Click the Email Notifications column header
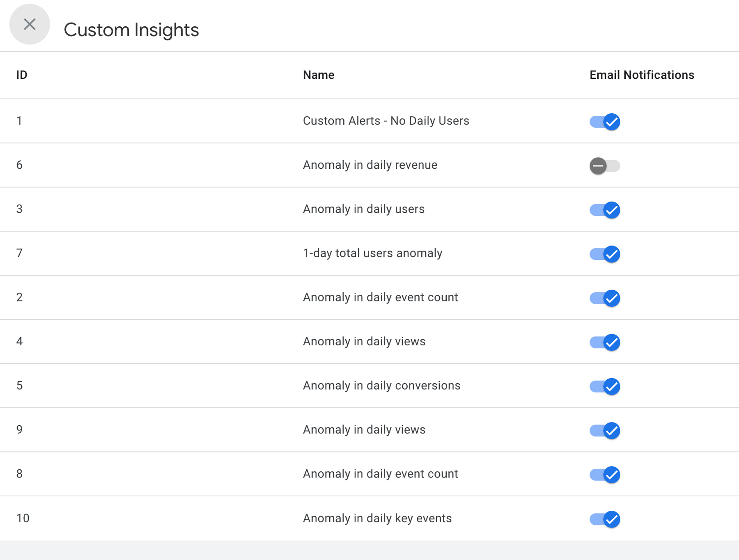The height and width of the screenshot is (560, 739). (641, 75)
